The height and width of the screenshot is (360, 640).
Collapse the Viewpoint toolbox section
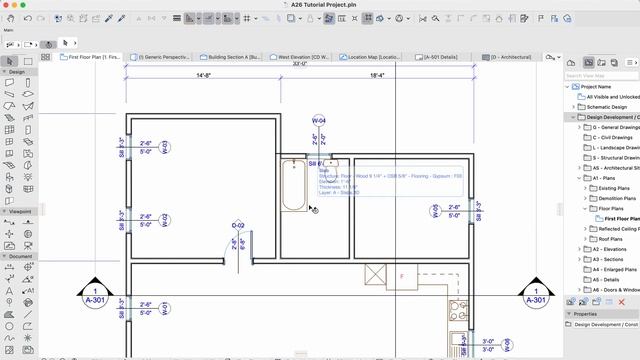pyautogui.click(x=4, y=211)
